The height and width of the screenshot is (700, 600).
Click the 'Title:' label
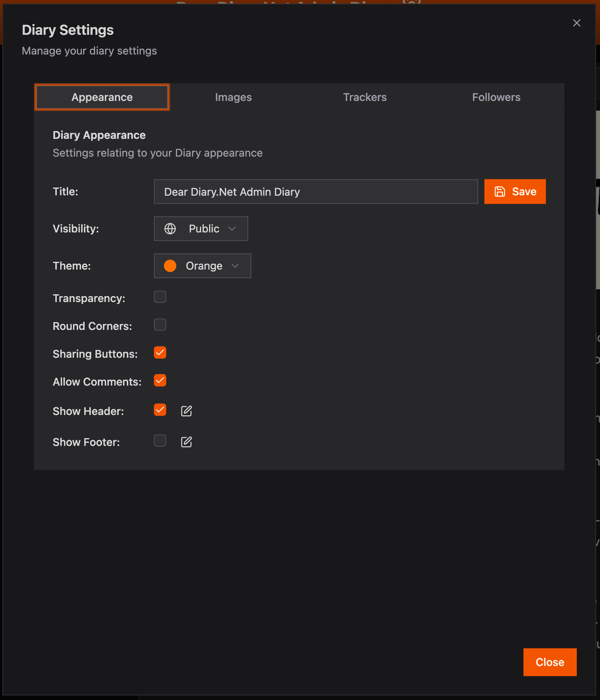point(65,191)
